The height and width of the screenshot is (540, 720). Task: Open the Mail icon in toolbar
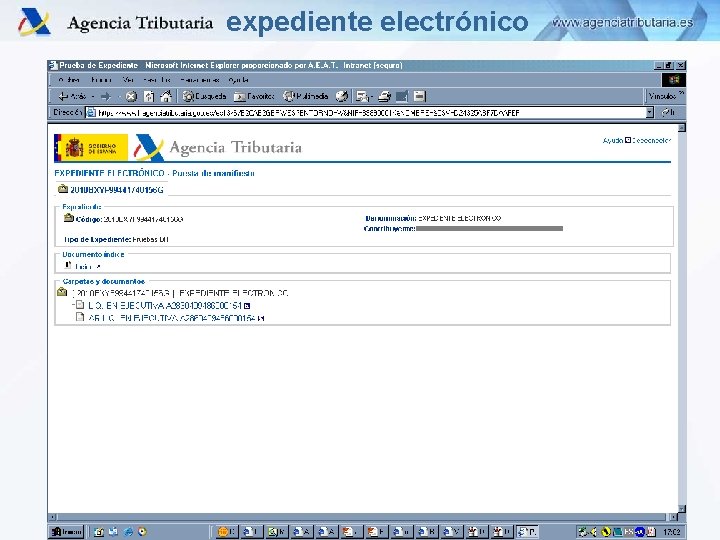point(364,96)
